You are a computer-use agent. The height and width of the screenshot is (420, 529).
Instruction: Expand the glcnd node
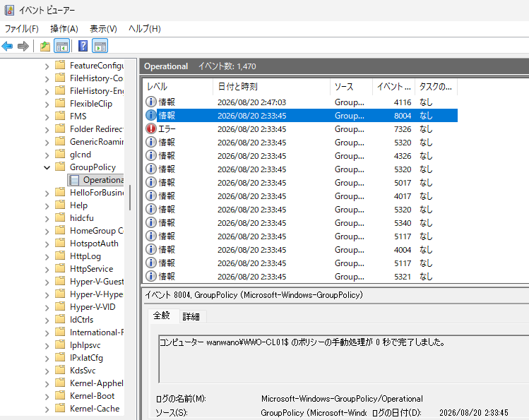(x=47, y=155)
